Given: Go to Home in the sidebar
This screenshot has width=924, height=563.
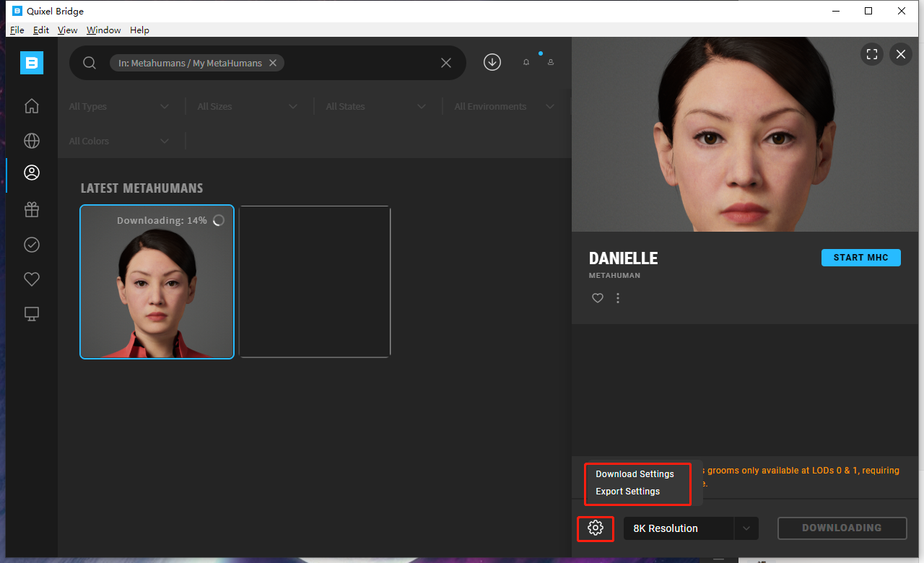Looking at the screenshot, I should (32, 106).
